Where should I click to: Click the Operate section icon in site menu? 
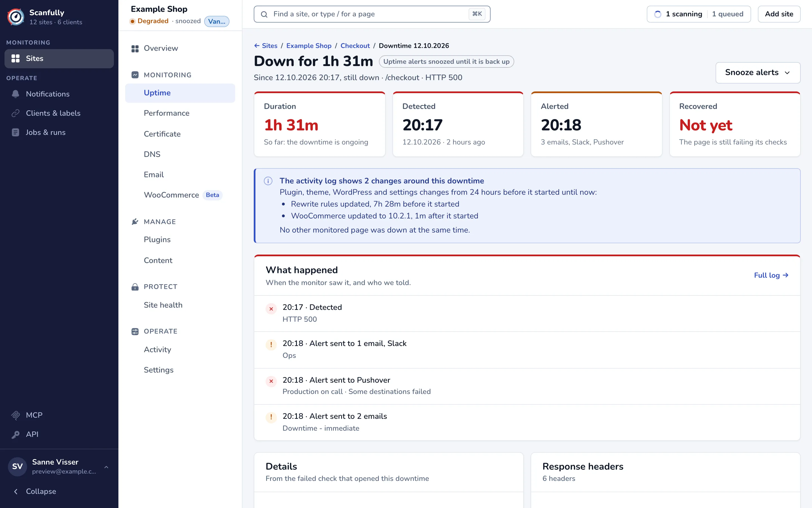(x=135, y=332)
